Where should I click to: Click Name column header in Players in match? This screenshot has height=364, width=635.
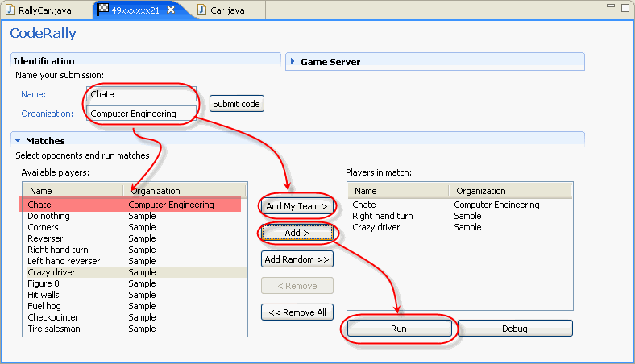[x=399, y=191]
